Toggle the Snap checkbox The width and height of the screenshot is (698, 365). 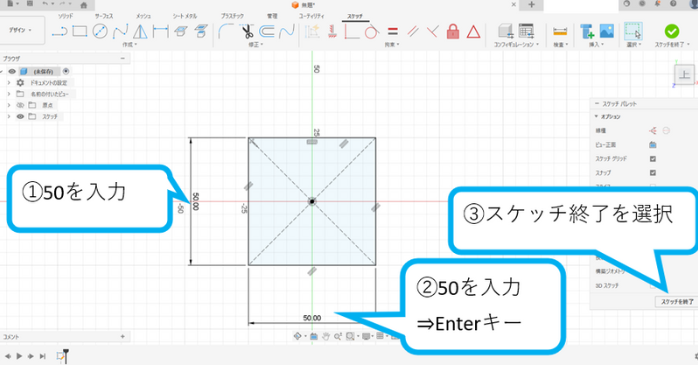click(653, 173)
